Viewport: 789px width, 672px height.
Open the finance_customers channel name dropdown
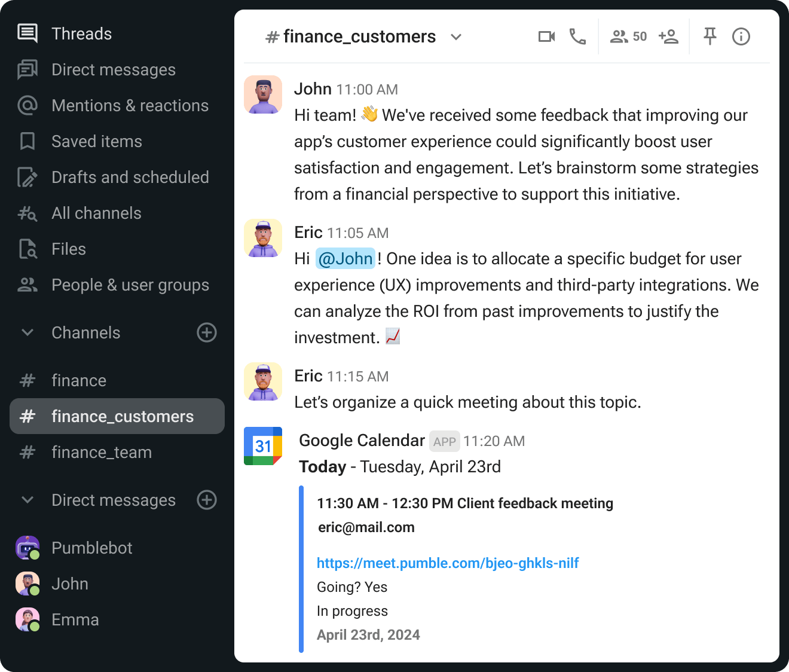click(456, 37)
